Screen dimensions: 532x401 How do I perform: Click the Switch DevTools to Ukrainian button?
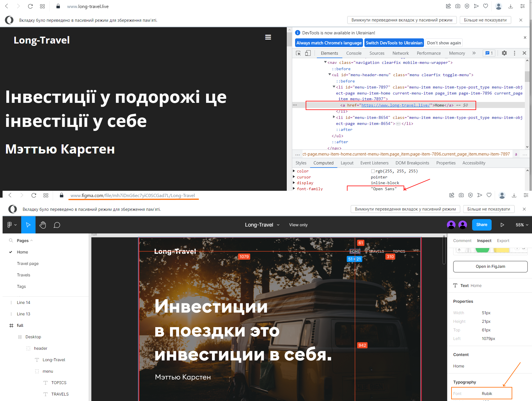coord(394,43)
